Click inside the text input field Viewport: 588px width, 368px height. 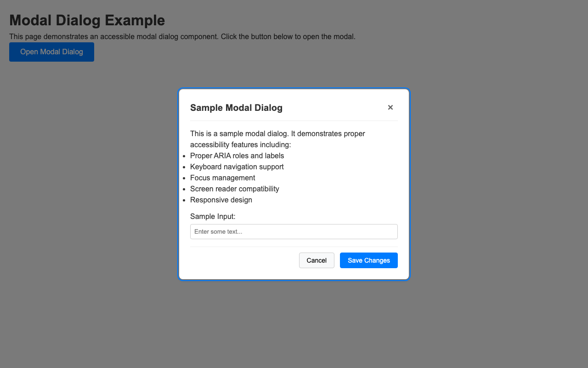294,231
